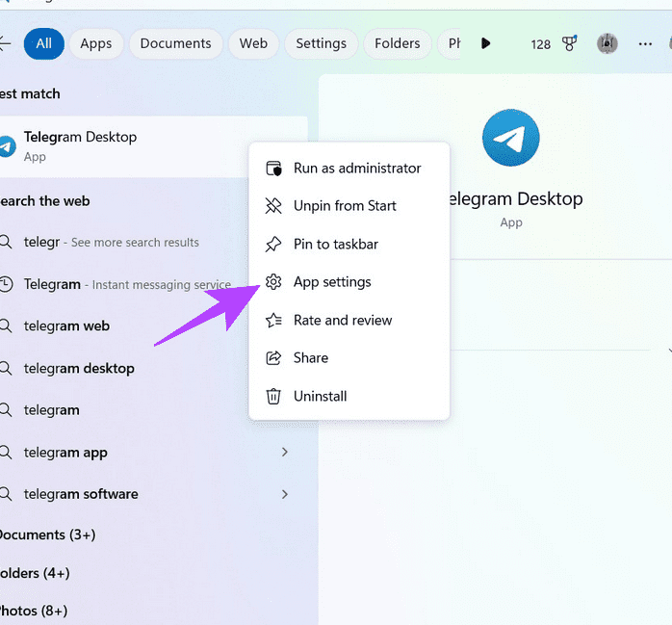Select Share in the context menu
Viewport: 672px width, 625px height.
point(349,358)
